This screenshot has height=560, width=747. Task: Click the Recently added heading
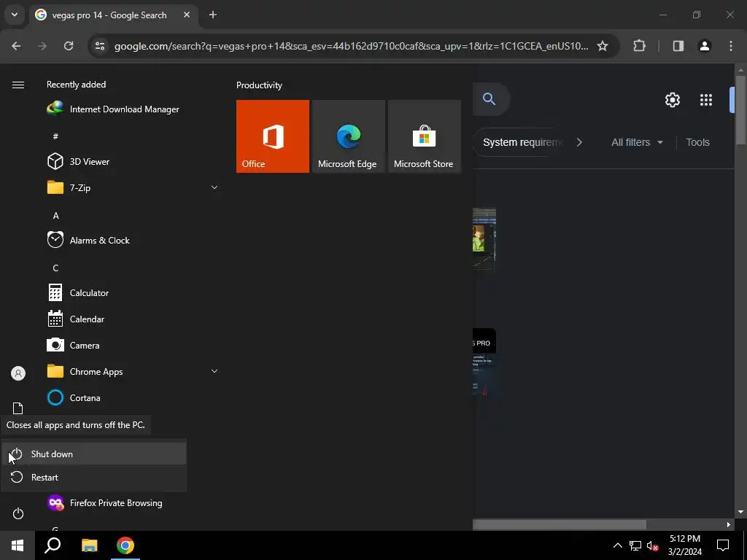pyautogui.click(x=76, y=85)
